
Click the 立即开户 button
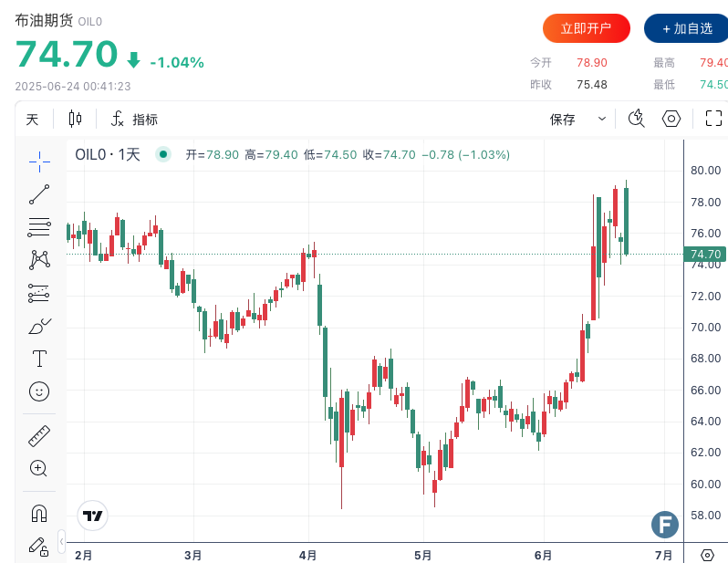click(x=587, y=28)
